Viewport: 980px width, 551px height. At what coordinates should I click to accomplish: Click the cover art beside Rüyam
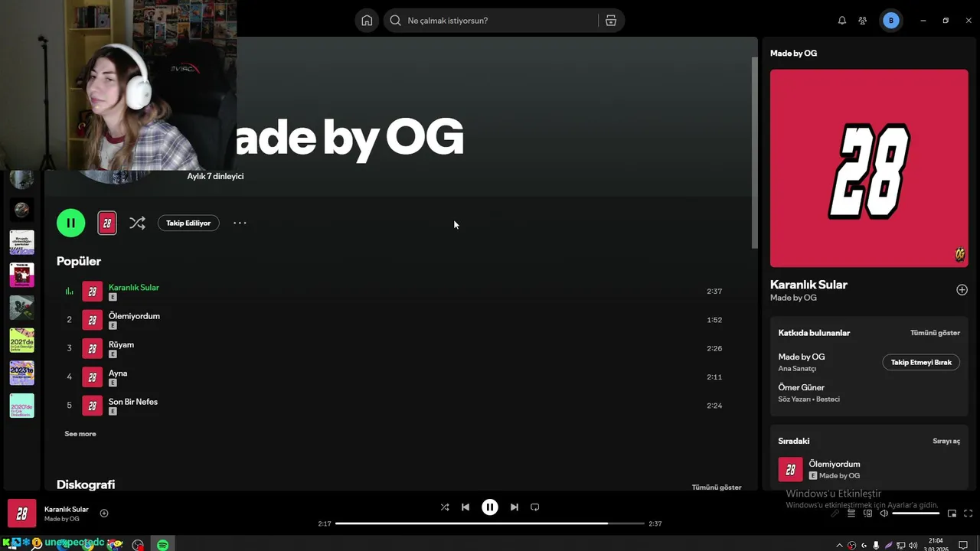click(x=92, y=348)
